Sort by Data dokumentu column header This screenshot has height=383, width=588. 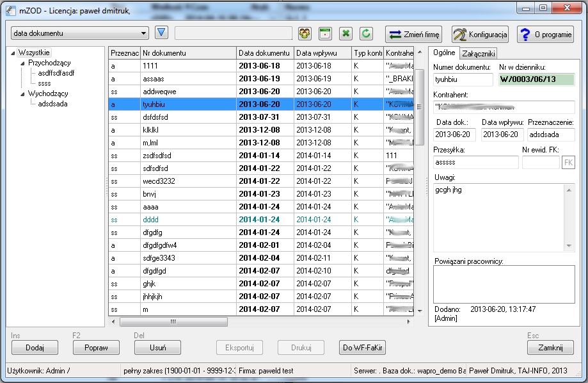click(265, 53)
